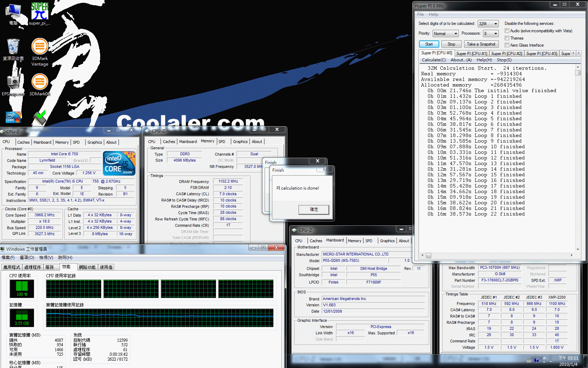Click the BIOS version V1.6B3 field
This screenshot has height=368, width=588.
point(373,305)
